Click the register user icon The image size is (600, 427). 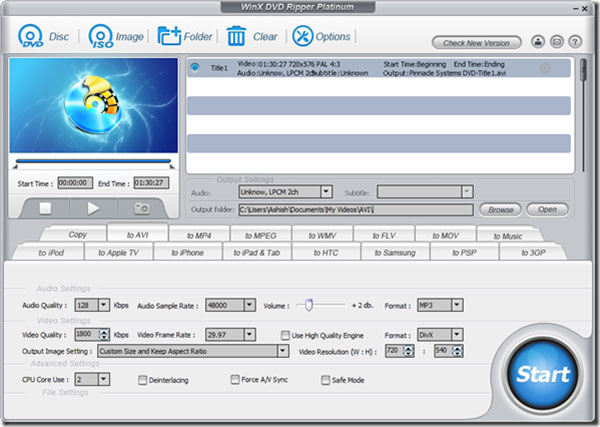538,41
